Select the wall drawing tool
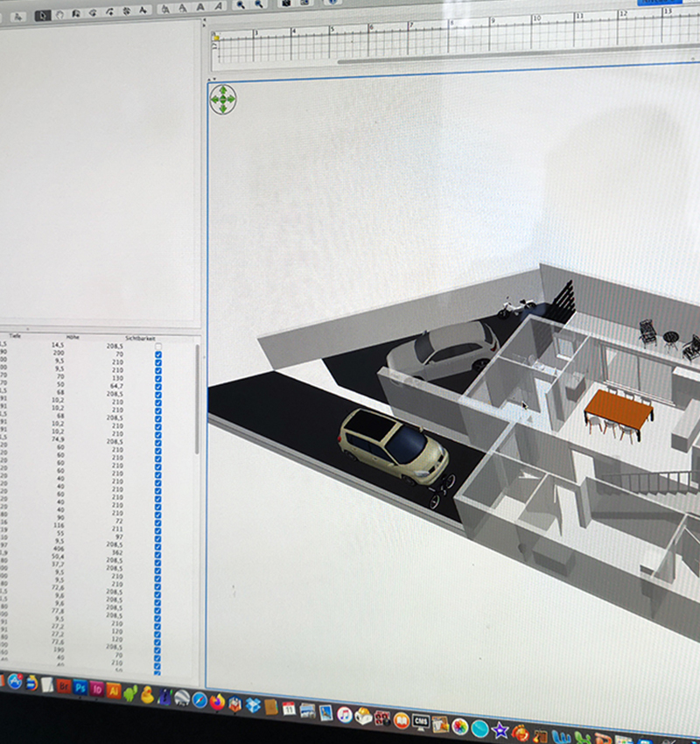The image size is (700, 744). (77, 11)
